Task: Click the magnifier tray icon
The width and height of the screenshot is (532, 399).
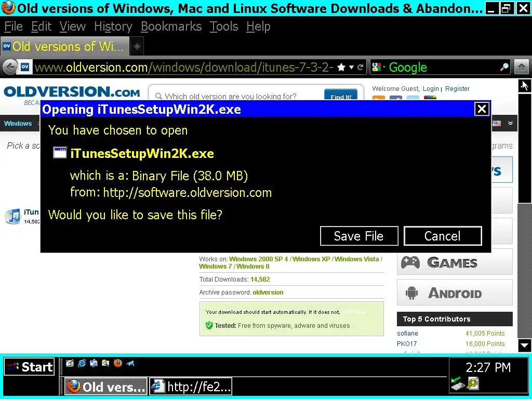Action: pyautogui.click(x=473, y=383)
